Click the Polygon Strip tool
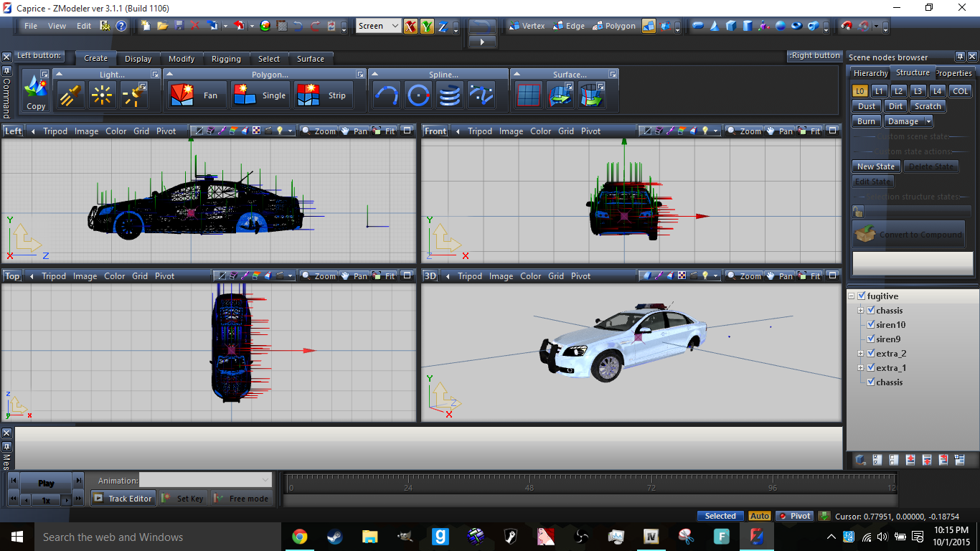980x551 pixels. tap(321, 95)
